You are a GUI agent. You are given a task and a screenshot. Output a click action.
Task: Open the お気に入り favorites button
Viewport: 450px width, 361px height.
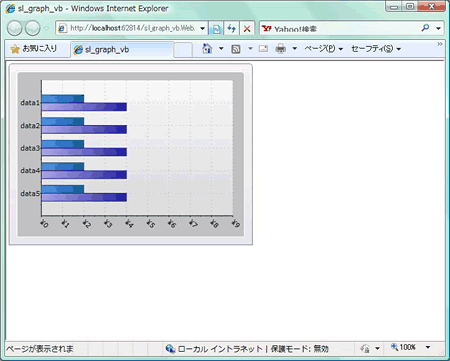34,49
